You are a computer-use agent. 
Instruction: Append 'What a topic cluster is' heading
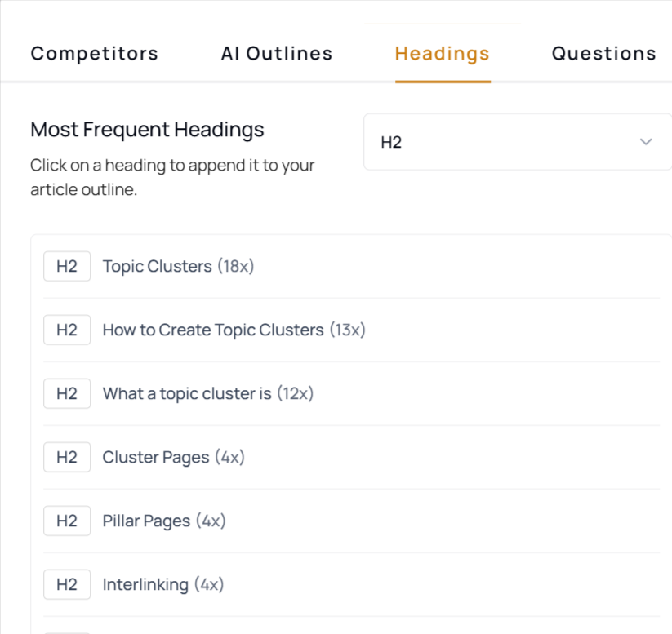point(207,393)
